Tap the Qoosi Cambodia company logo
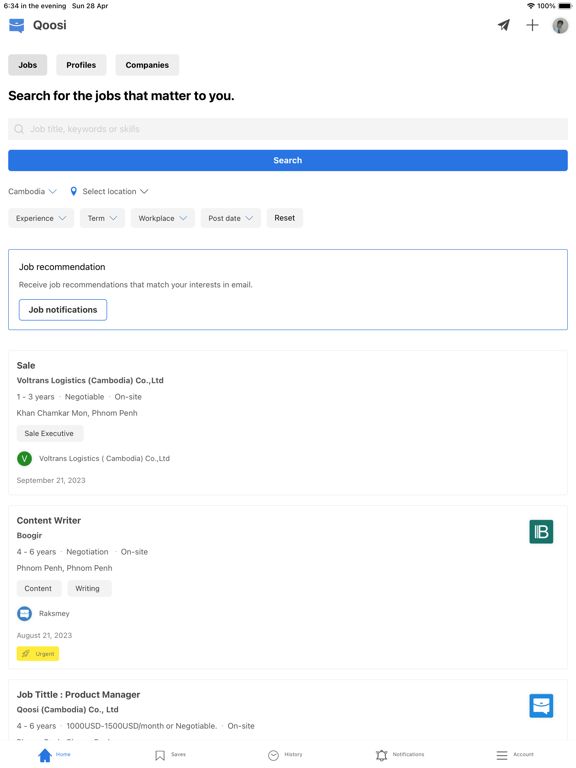The height and width of the screenshot is (768, 576). [x=541, y=706]
